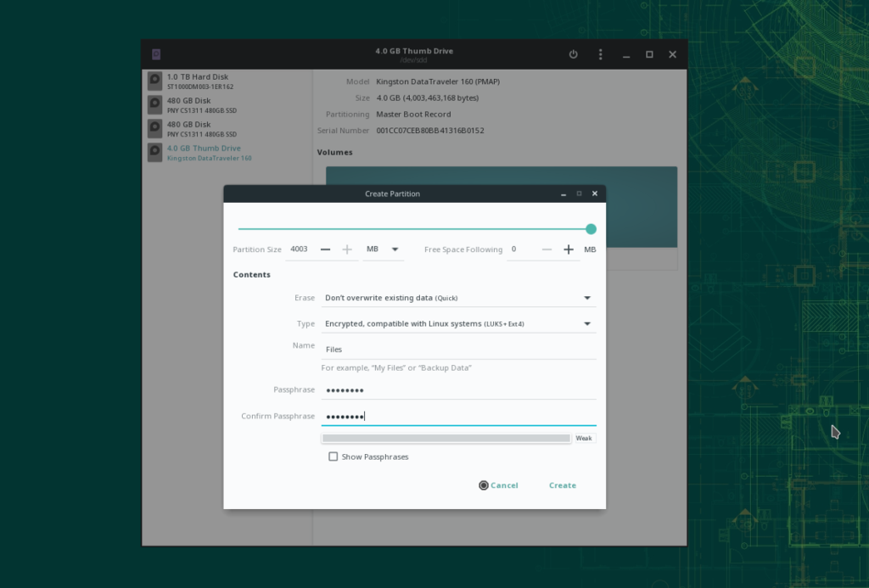
Task: Open the partition Type dropdown
Action: pyautogui.click(x=586, y=323)
